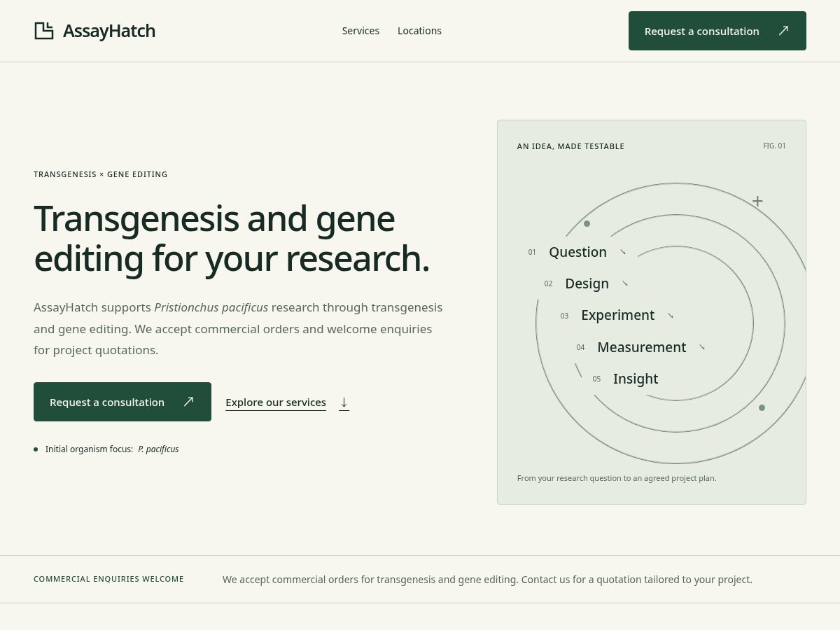Click the commercial orders quotation sentence

[x=487, y=580]
